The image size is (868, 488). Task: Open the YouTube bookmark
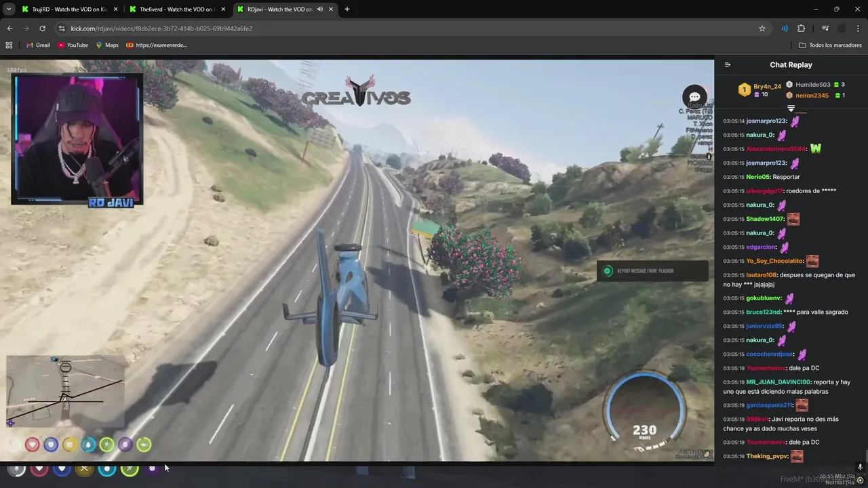73,45
